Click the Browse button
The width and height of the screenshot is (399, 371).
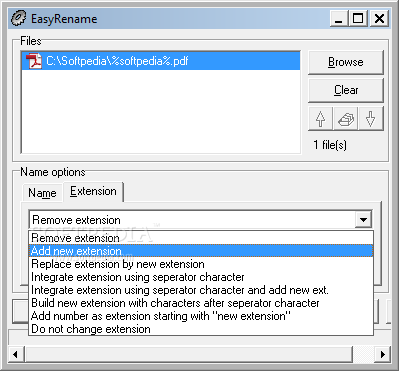(x=346, y=62)
